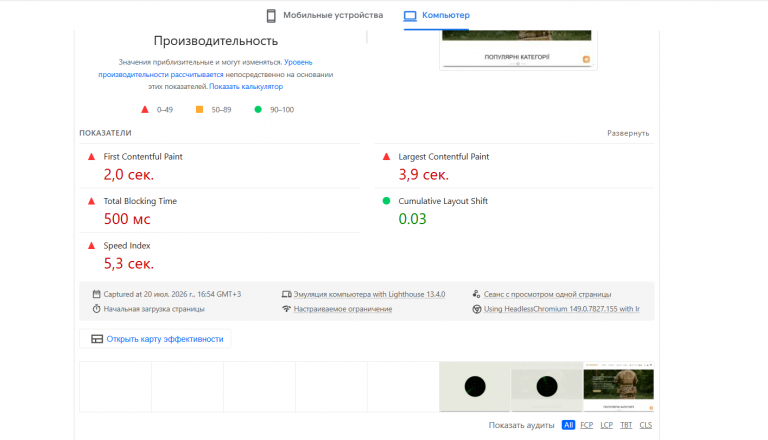
Task: Filter audits by All
Action: [568, 425]
